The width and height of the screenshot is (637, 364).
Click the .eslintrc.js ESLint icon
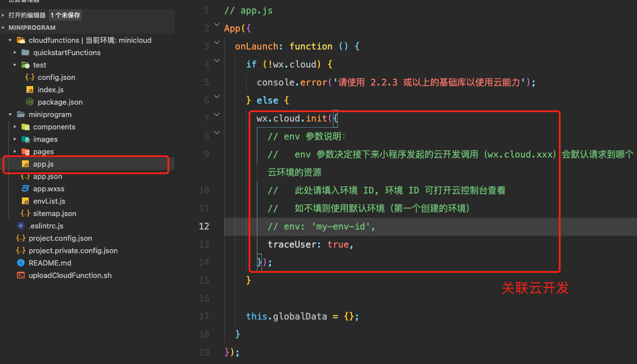[21, 226]
